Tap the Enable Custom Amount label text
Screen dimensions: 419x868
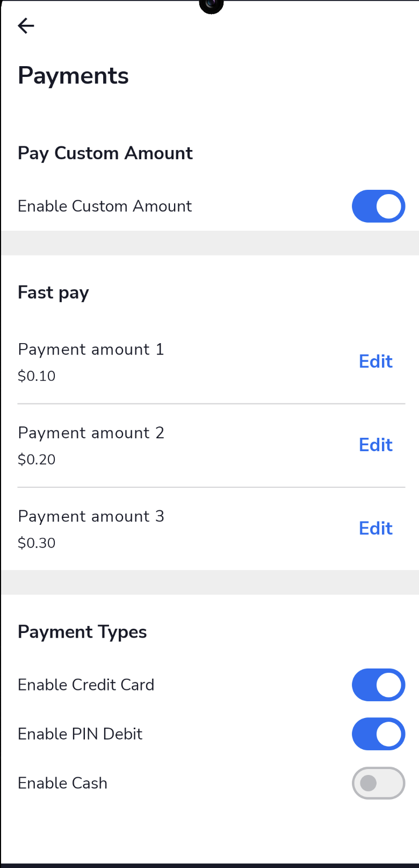(105, 206)
